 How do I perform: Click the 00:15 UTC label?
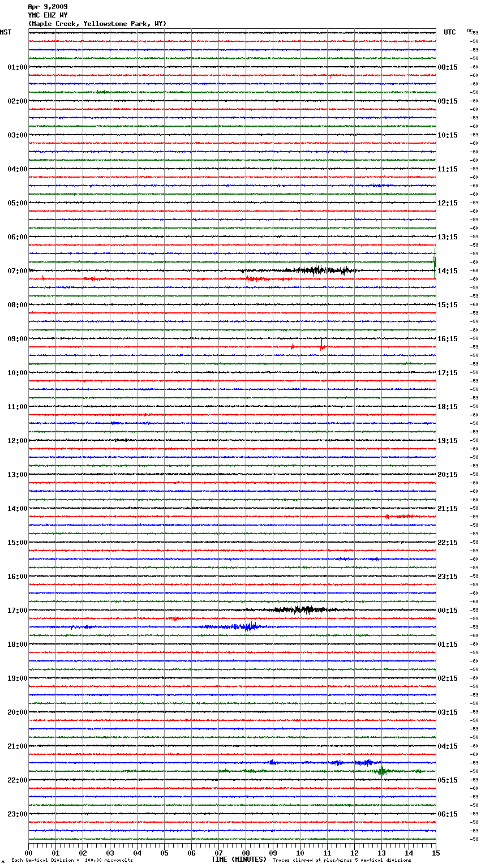click(448, 611)
